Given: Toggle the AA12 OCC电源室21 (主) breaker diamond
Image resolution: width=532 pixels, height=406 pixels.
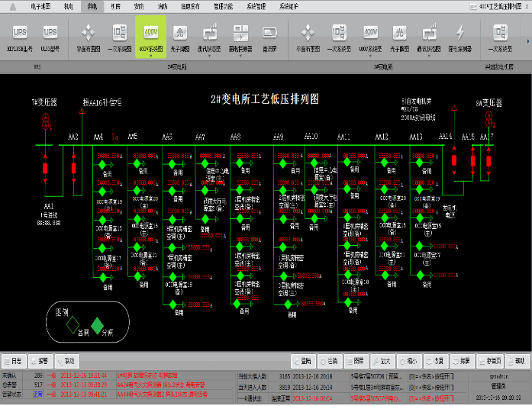Looking at the screenshot, I should [x=385, y=246].
